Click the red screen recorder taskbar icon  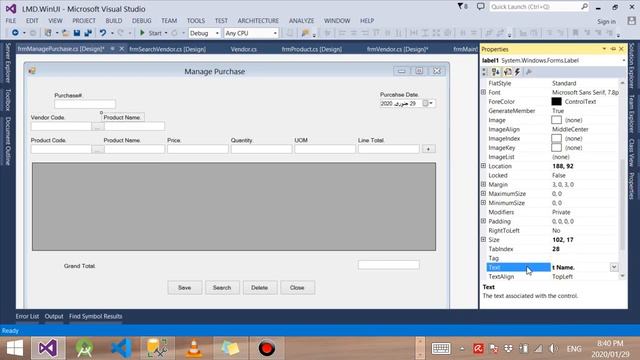pos(267,348)
